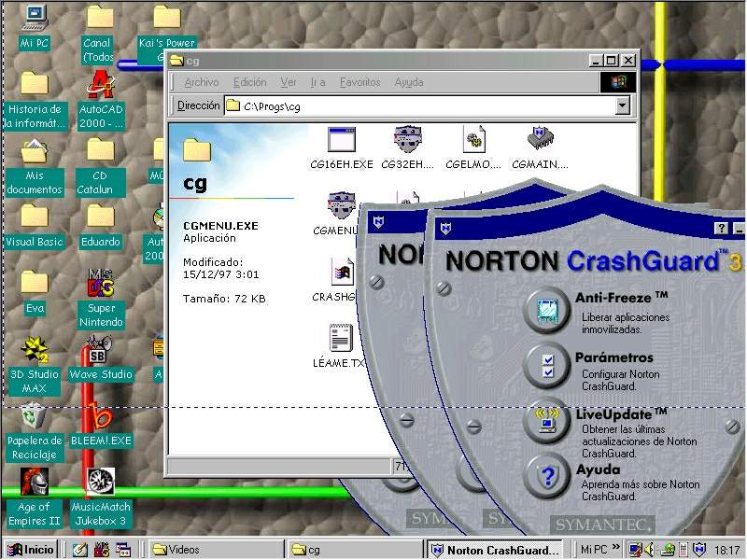Click the Inicio start button
747x560 pixels.
tap(31, 550)
